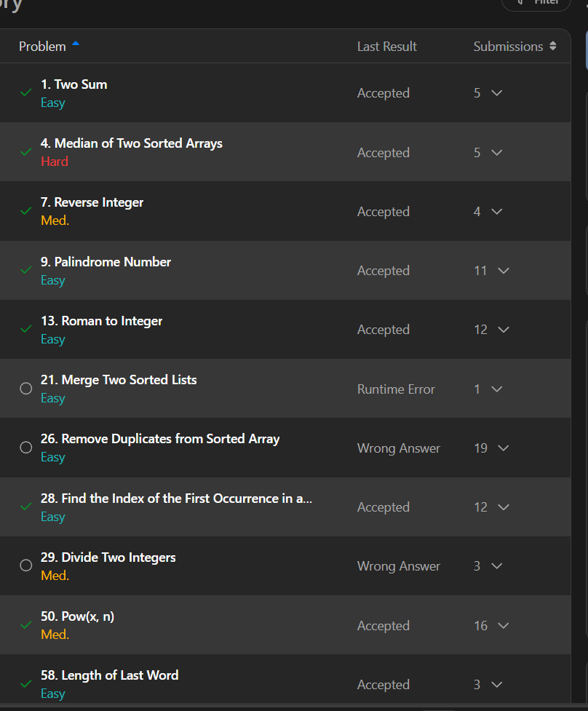Click the unsolved circle beside Divide Two Integers
The image size is (588, 711).
[26, 565]
